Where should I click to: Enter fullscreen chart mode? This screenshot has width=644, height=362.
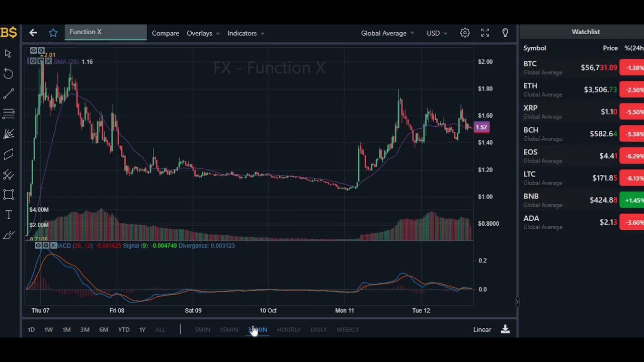coord(485,33)
